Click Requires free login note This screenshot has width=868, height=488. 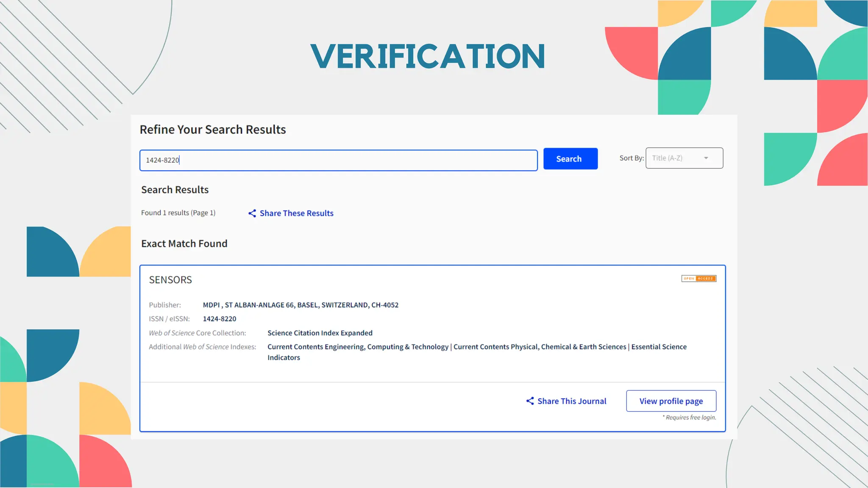click(x=690, y=418)
